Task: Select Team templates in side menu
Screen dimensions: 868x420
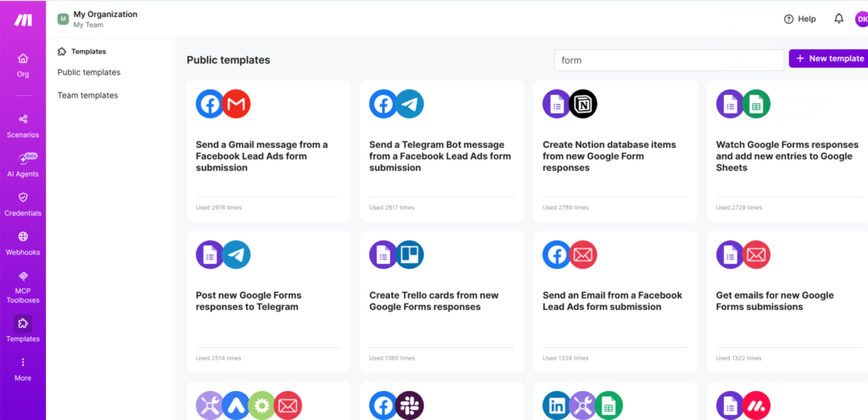Action: pos(87,95)
